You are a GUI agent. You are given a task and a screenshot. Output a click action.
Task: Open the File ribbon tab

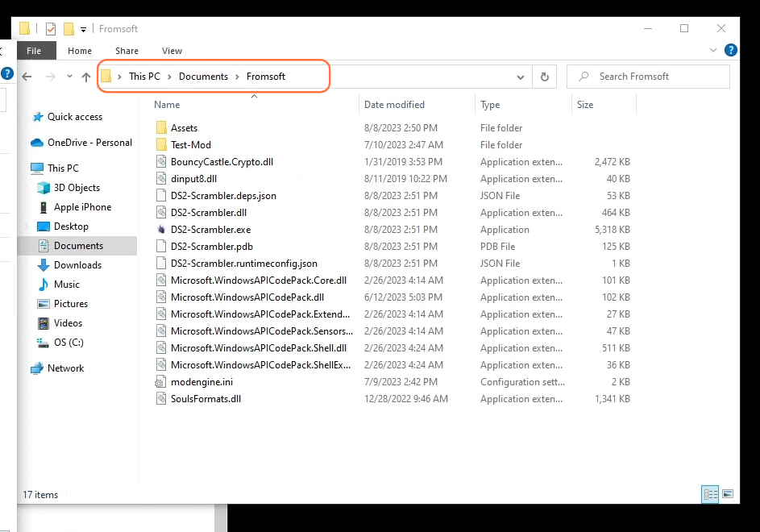pos(34,51)
